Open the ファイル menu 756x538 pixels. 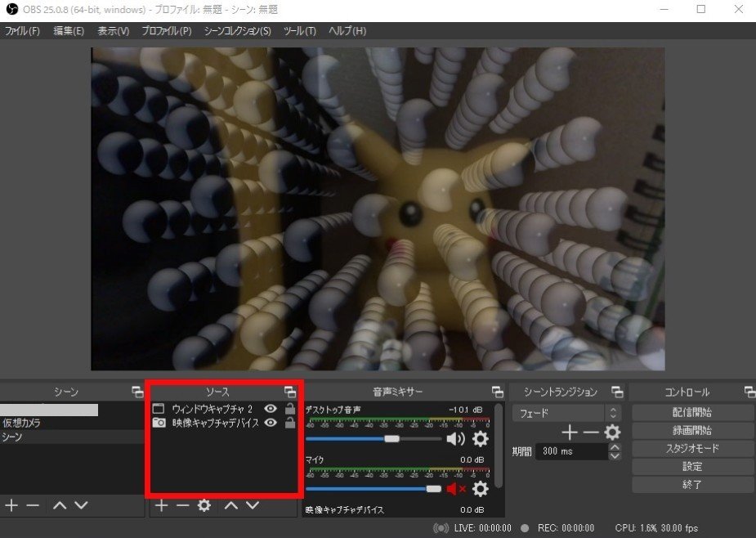22,31
